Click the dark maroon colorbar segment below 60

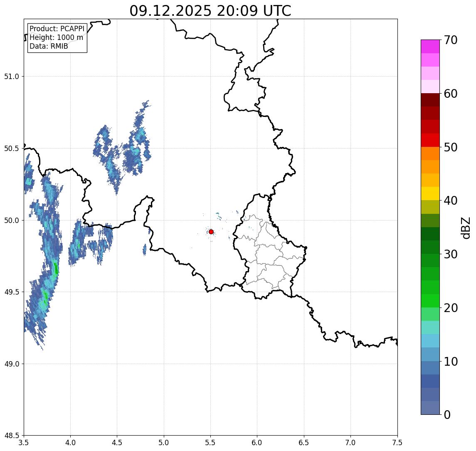click(x=430, y=100)
